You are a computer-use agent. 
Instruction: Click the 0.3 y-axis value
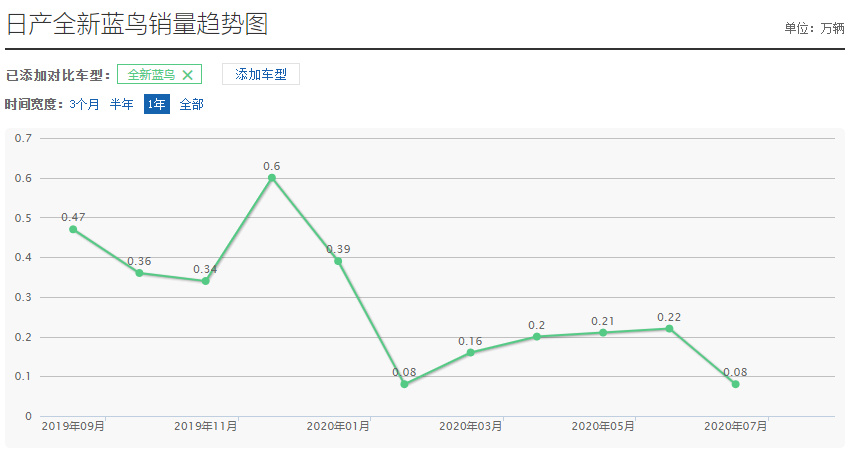point(23,297)
